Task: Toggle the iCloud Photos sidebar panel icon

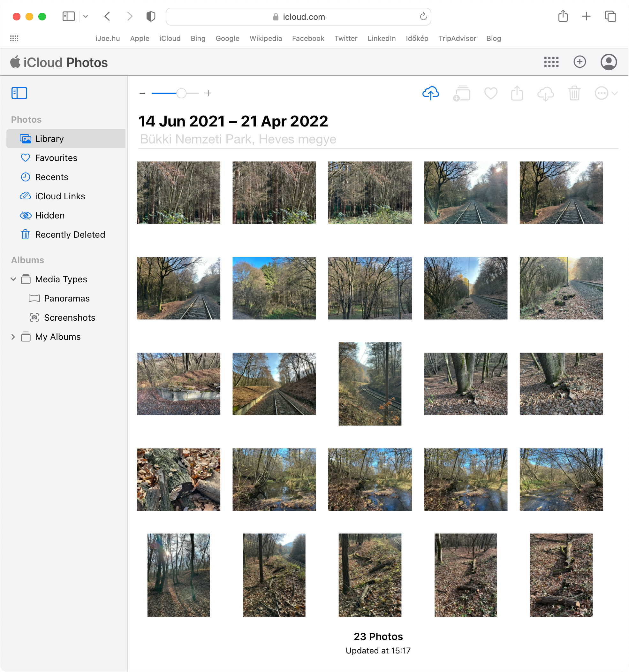Action: pyautogui.click(x=19, y=93)
